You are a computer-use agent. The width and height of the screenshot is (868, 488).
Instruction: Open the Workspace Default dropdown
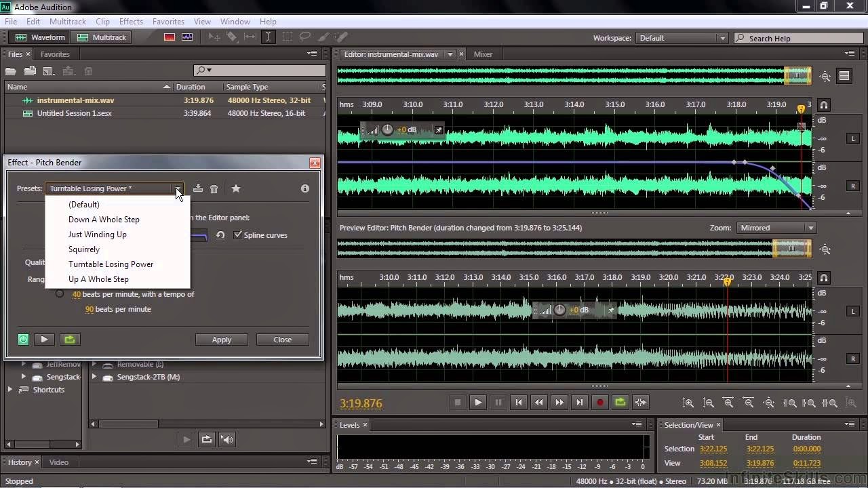682,38
